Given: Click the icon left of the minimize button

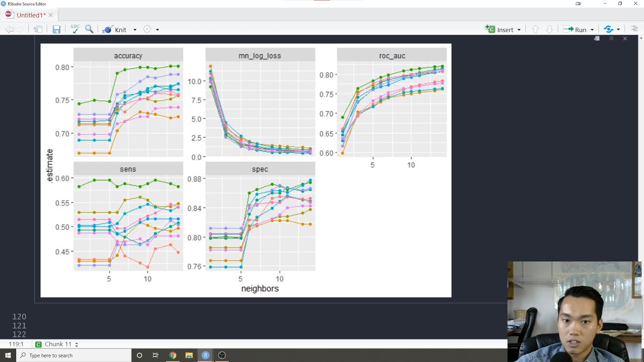Looking at the screenshot, I should click(579, 4).
